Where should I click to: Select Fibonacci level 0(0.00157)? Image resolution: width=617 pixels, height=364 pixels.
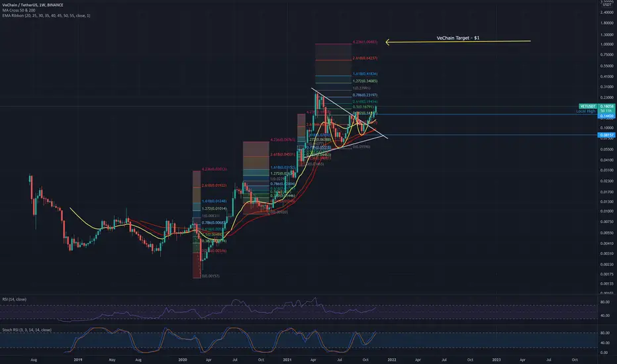click(211, 276)
